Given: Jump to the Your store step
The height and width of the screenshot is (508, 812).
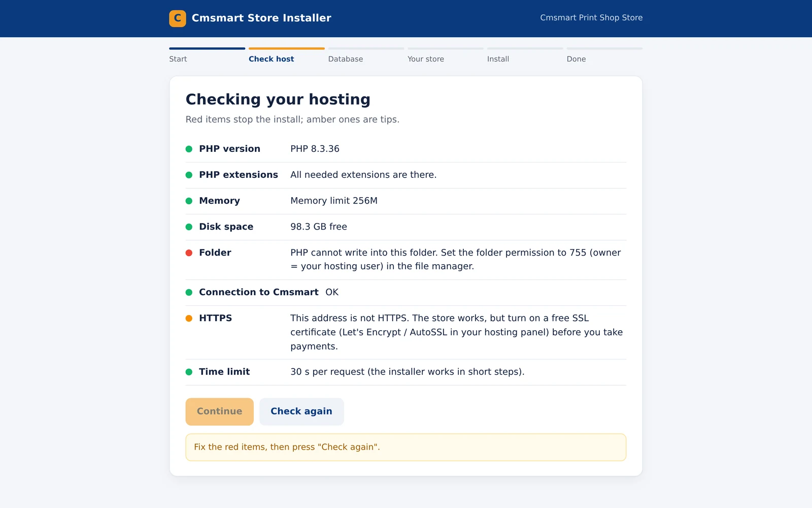Looking at the screenshot, I should 446,55.
